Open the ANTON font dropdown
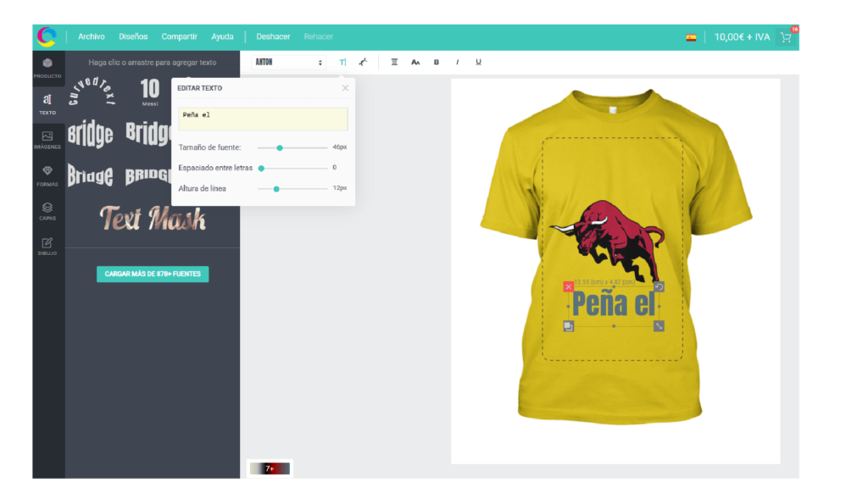Image resolution: width=868 pixels, height=488 pixels. pyautogui.click(x=289, y=62)
